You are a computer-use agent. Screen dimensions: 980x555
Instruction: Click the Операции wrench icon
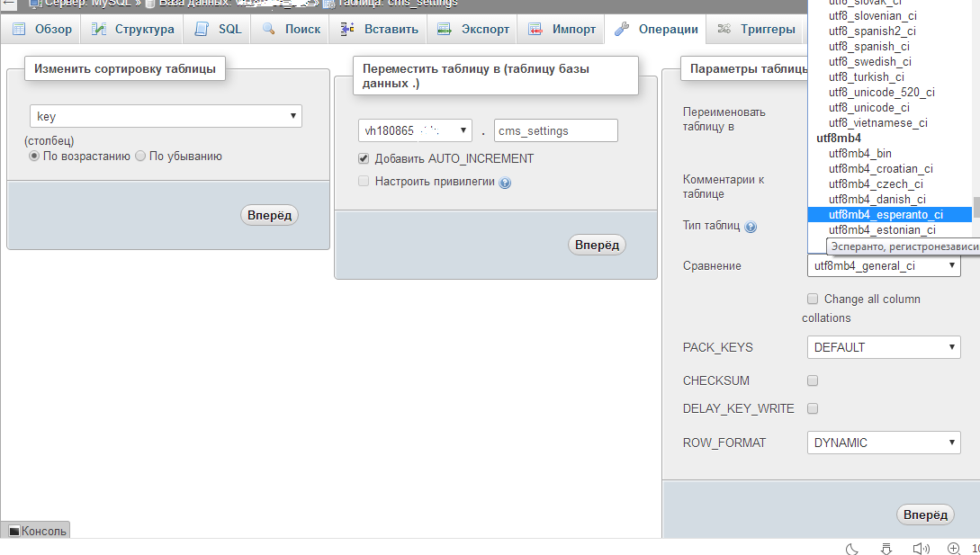tap(621, 29)
